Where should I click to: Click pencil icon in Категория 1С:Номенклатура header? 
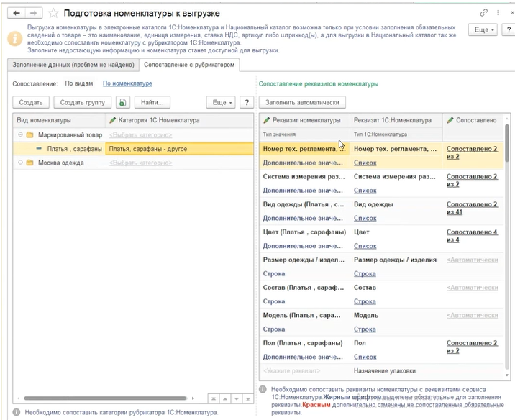[x=113, y=120]
